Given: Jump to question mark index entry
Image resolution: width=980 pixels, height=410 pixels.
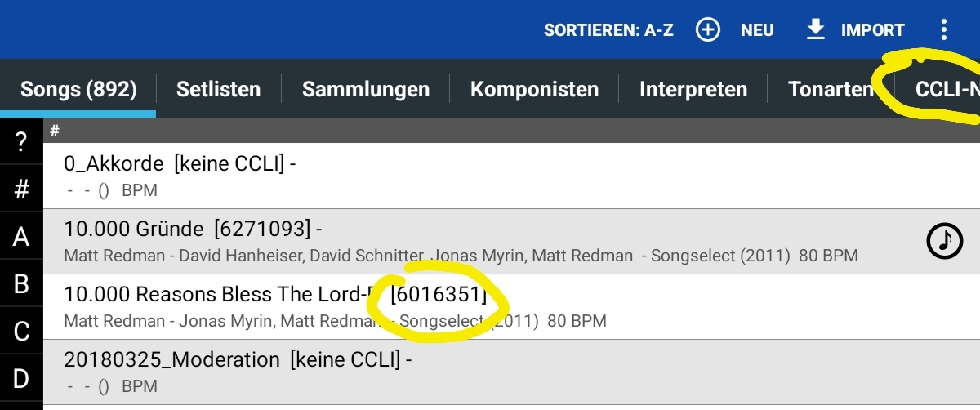Looking at the screenshot, I should (21, 142).
